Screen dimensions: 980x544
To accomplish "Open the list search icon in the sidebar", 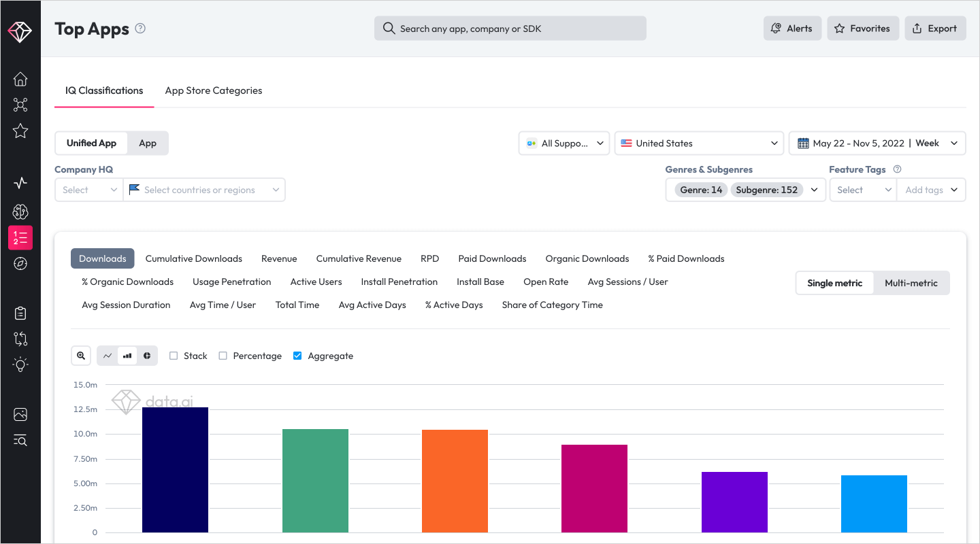I will pos(20,441).
